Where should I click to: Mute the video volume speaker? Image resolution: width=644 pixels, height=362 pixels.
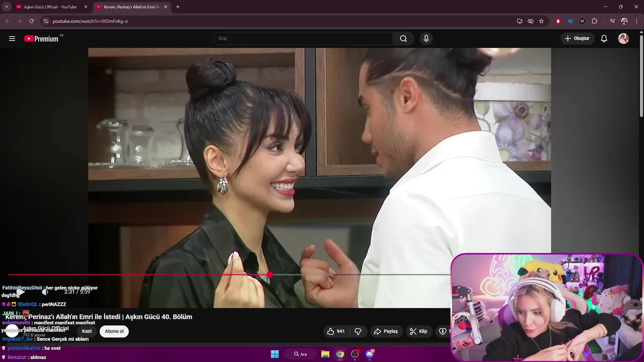[x=45, y=292]
